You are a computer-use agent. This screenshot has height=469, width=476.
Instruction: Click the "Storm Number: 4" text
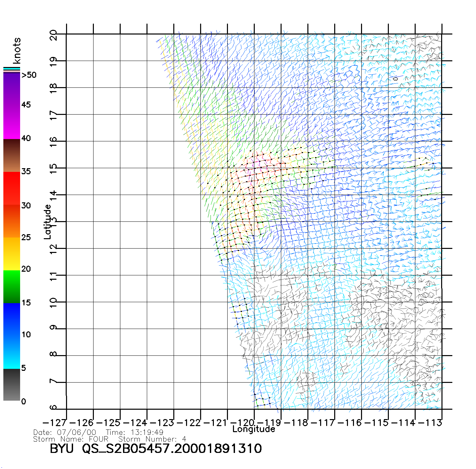152,439
